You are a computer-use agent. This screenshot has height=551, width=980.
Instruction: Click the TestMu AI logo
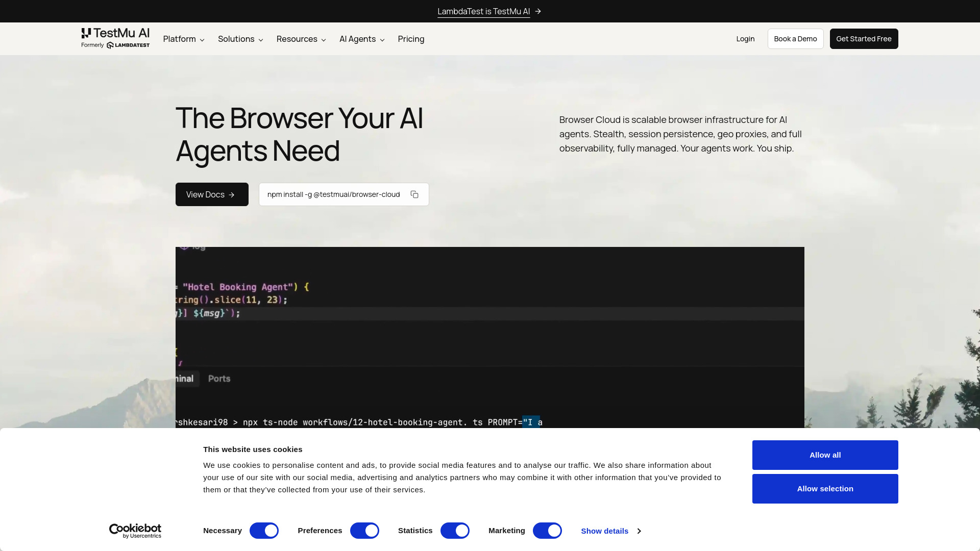115,39
